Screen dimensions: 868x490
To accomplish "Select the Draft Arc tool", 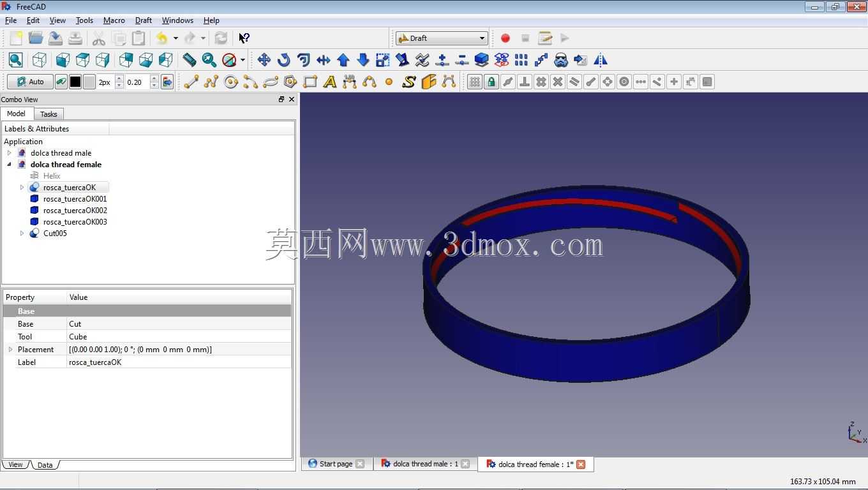I will tap(251, 82).
